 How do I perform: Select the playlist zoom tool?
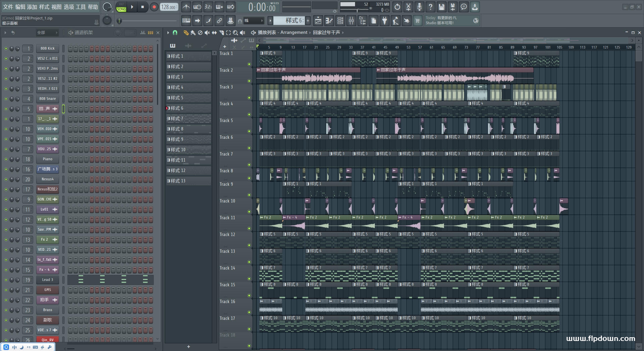click(x=235, y=33)
